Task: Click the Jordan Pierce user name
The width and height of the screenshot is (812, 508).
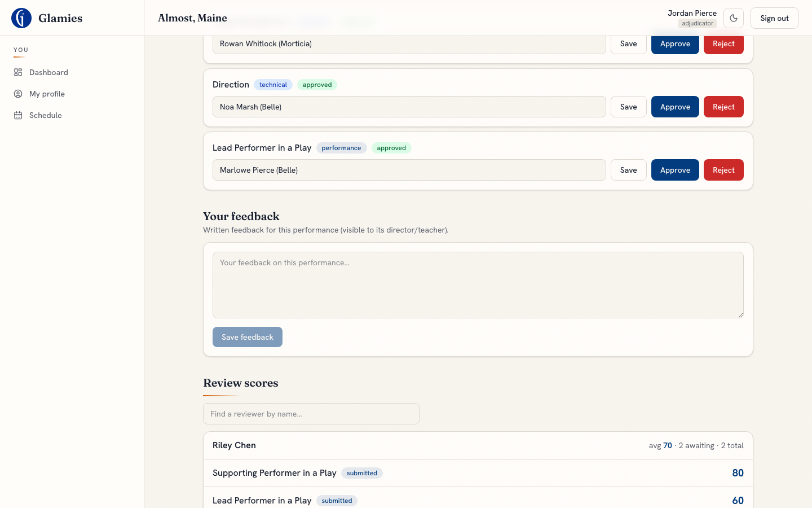Action: (692, 13)
